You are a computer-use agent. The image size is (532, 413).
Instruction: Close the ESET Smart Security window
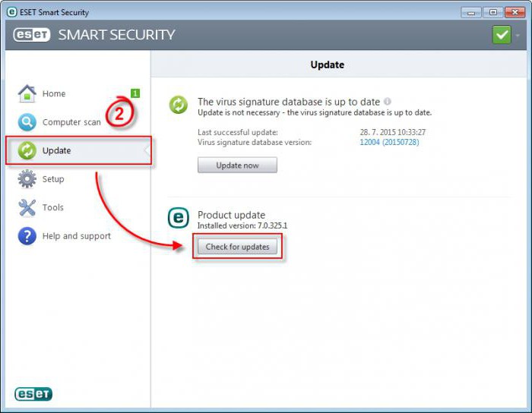coord(515,13)
